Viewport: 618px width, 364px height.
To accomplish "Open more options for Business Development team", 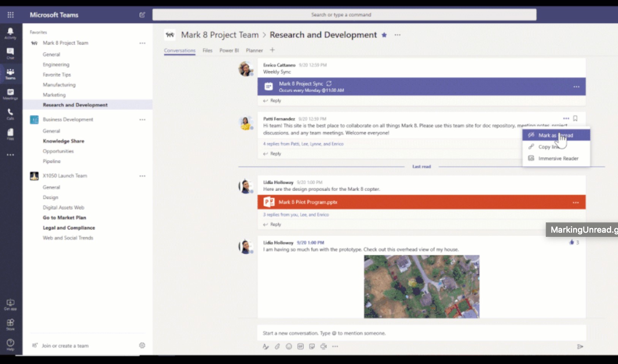I will coord(142,120).
